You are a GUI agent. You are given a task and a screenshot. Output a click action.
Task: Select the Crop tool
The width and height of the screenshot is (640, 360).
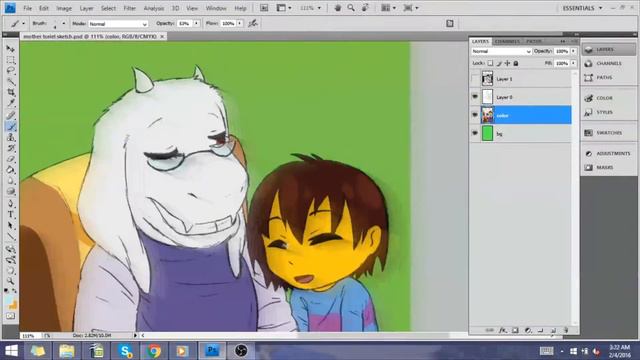click(x=11, y=93)
